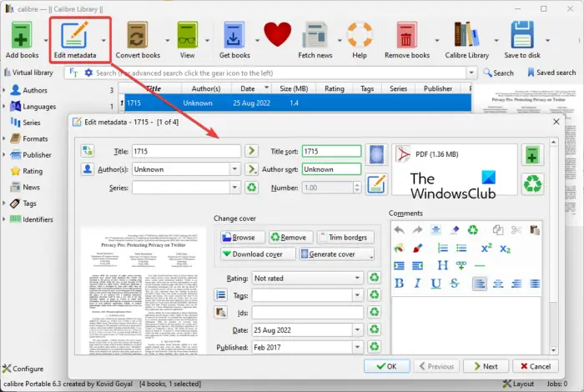This screenshot has height=392, width=584.
Task: Open the Generate cover dropdown button
Action: (x=337, y=254)
